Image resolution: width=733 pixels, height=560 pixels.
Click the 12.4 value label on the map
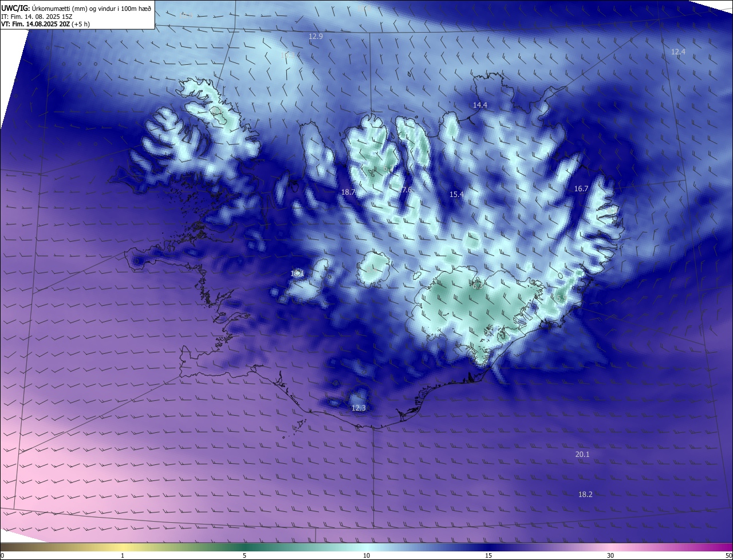click(x=678, y=52)
